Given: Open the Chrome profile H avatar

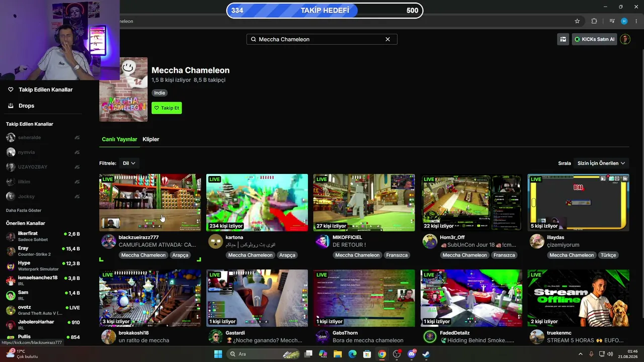Looking at the screenshot, I should [x=624, y=21].
